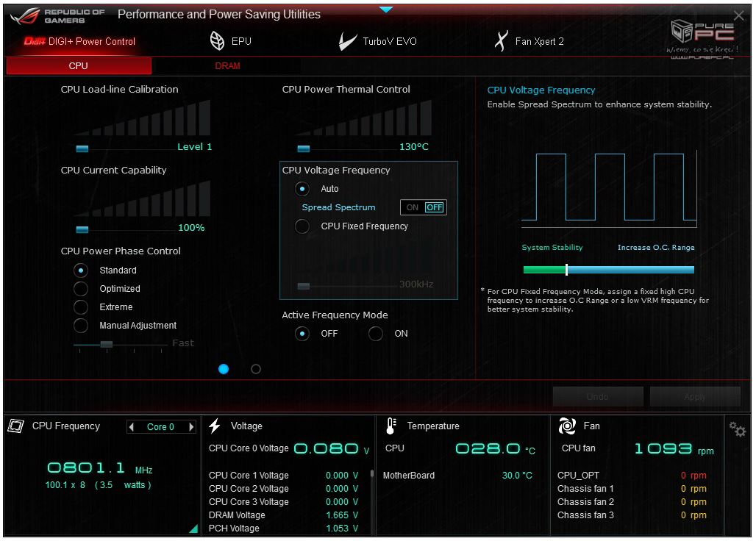Turn Active Frequency Mode ON
This screenshot has height=541, width=756.
point(376,334)
